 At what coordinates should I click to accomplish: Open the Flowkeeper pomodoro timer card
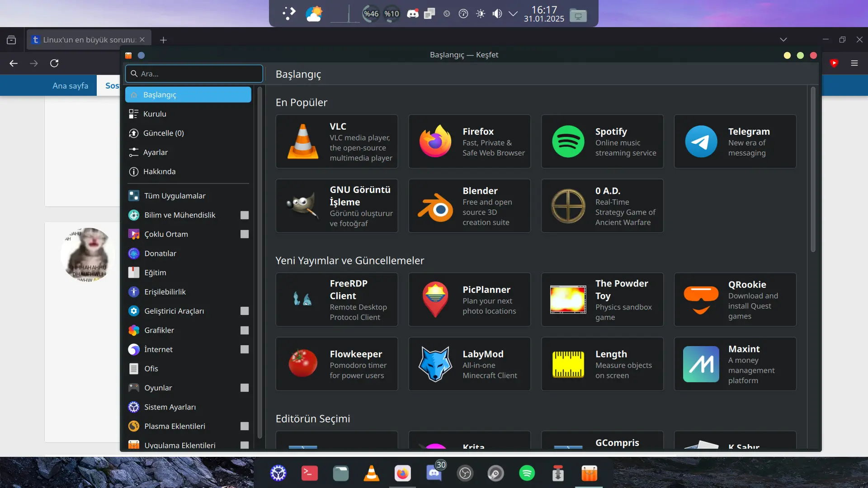(x=337, y=364)
